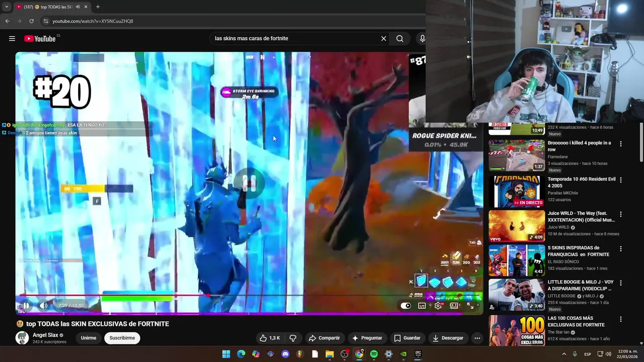Click the address bar URL
This screenshot has height=362, width=644.
93,21
